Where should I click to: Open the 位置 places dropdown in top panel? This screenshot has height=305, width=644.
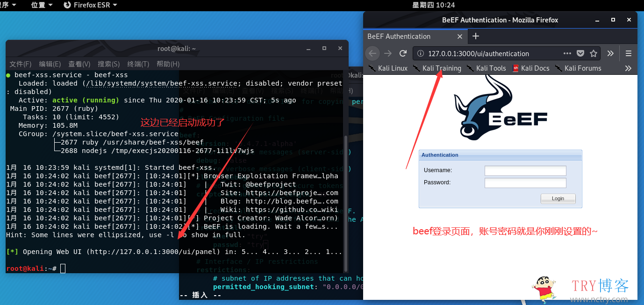pyautogui.click(x=42, y=5)
